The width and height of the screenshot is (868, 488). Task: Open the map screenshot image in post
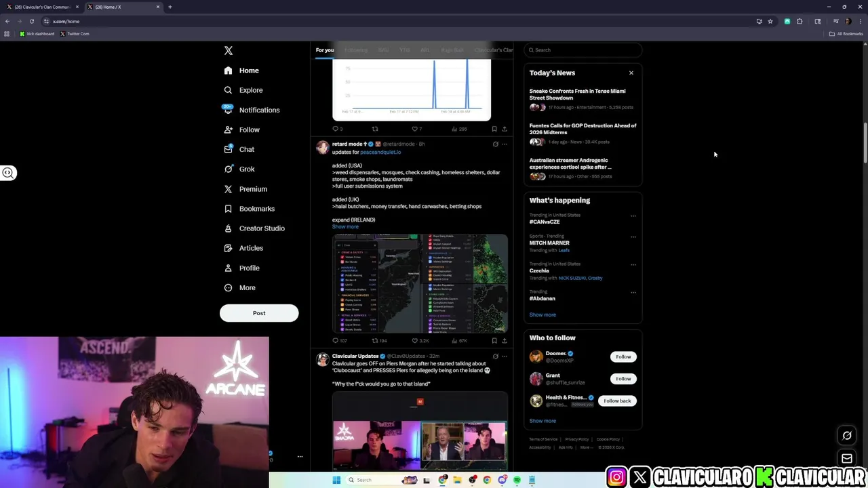click(420, 283)
